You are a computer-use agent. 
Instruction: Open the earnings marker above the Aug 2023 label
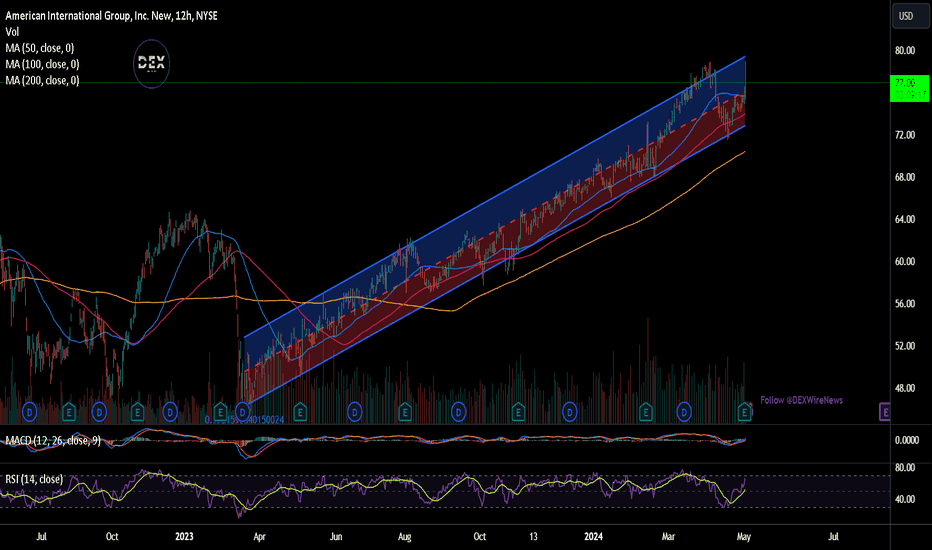(x=405, y=411)
